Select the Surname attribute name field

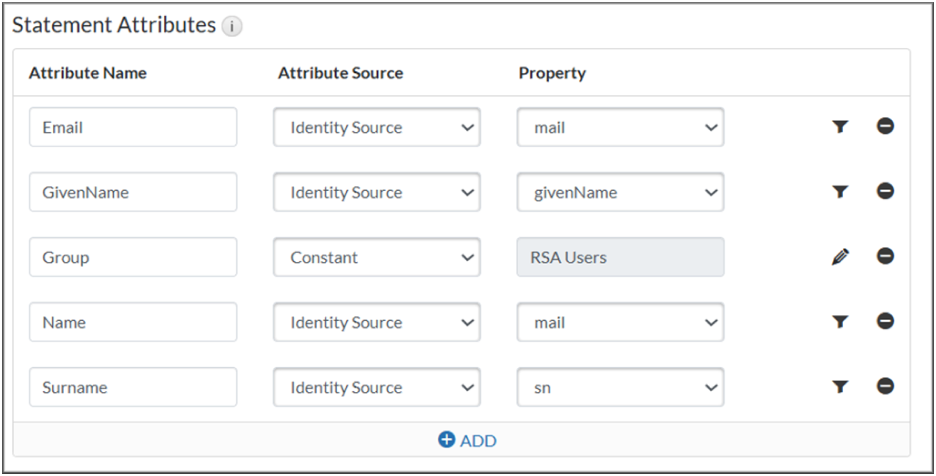coord(133,388)
